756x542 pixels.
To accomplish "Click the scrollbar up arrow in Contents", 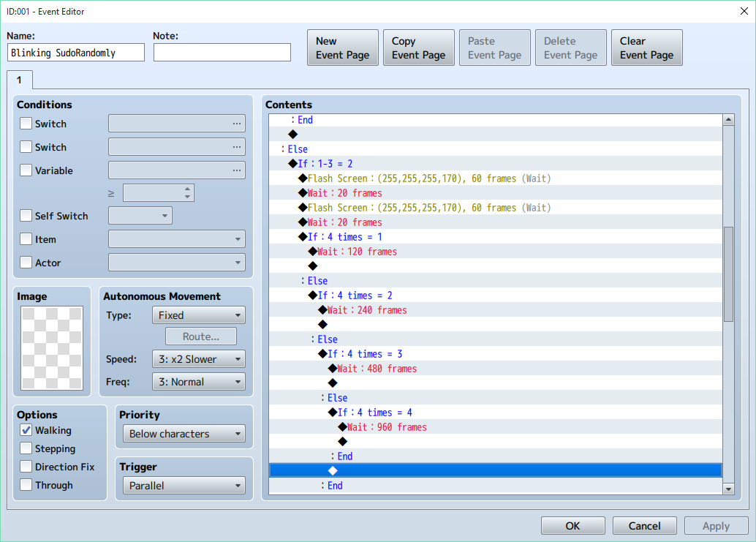I will coord(728,121).
